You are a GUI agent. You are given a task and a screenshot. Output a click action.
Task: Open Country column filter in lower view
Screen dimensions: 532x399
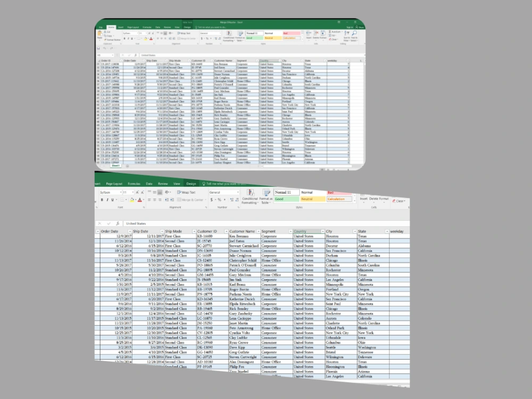click(322, 231)
